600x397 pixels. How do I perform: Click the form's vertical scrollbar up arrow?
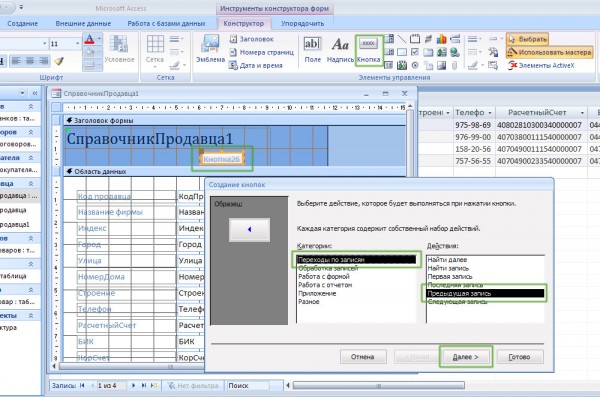tap(410, 106)
